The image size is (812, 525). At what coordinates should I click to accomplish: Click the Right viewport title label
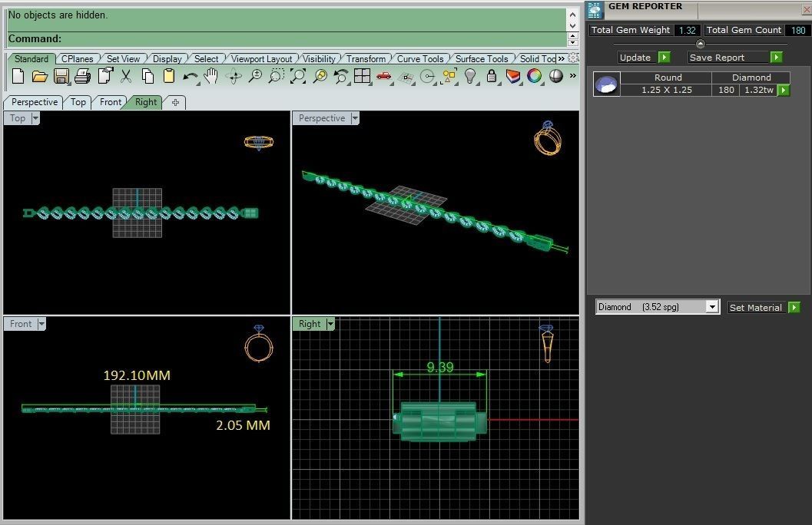click(x=309, y=324)
